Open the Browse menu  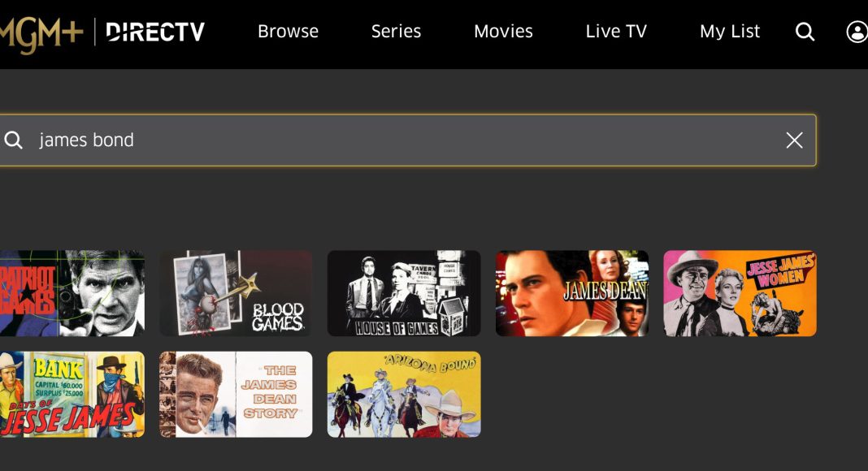coord(288,32)
